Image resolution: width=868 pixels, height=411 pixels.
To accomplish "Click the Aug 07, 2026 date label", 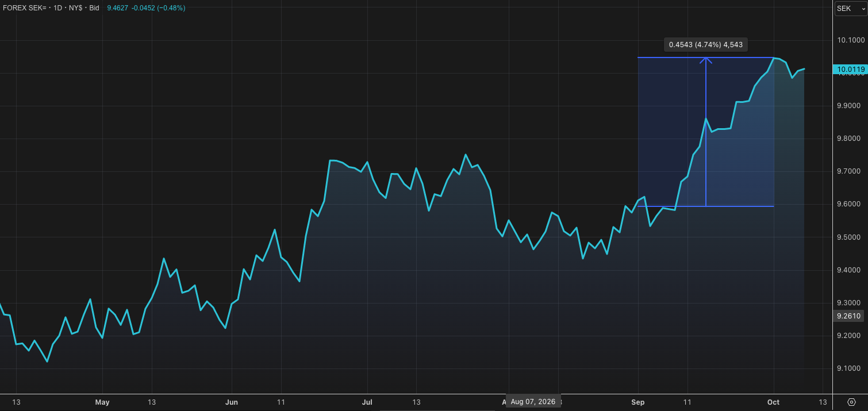I will click(x=533, y=402).
